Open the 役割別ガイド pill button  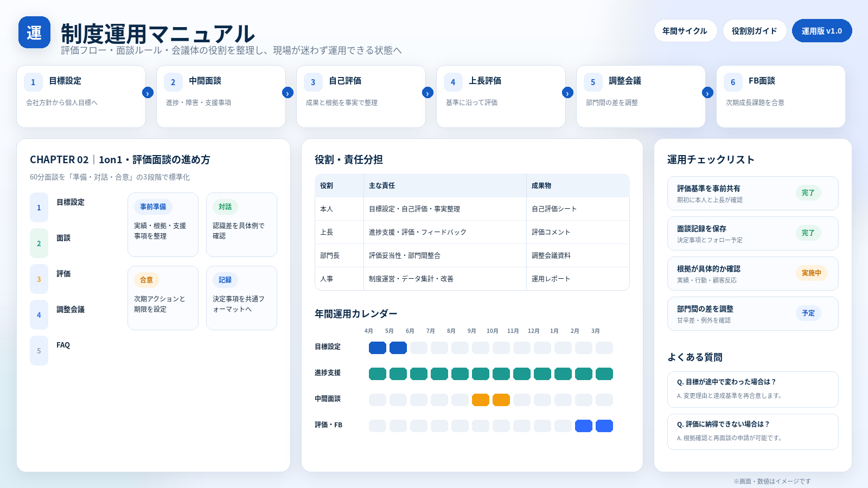coord(755,31)
